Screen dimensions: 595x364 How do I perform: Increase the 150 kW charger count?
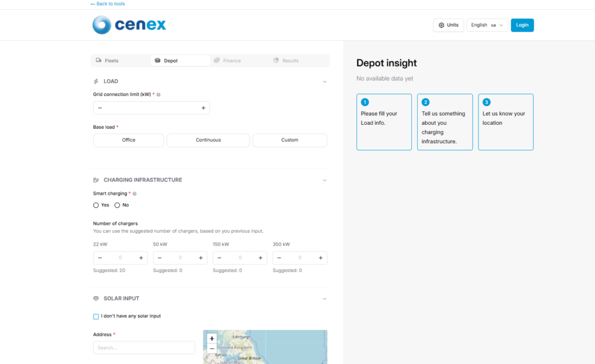261,258
